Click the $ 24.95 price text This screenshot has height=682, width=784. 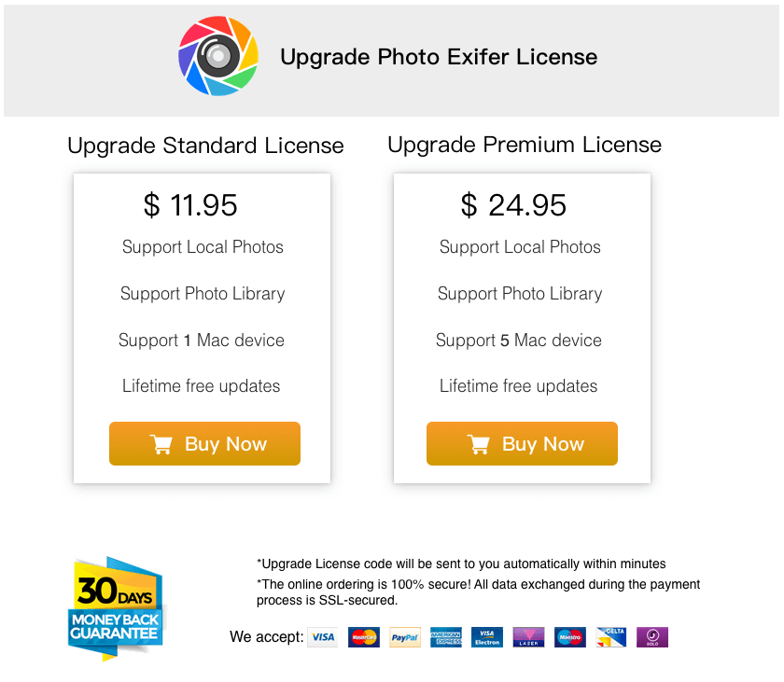[x=513, y=205]
